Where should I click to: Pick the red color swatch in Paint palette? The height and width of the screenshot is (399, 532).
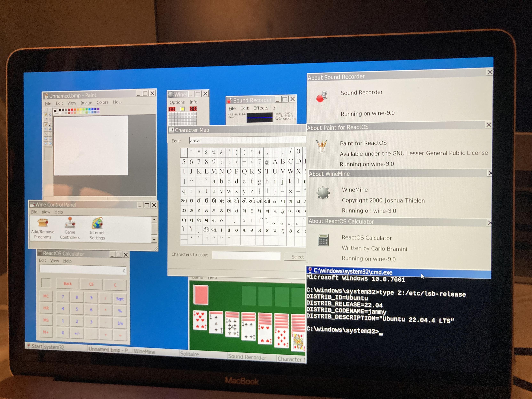tap(72, 110)
